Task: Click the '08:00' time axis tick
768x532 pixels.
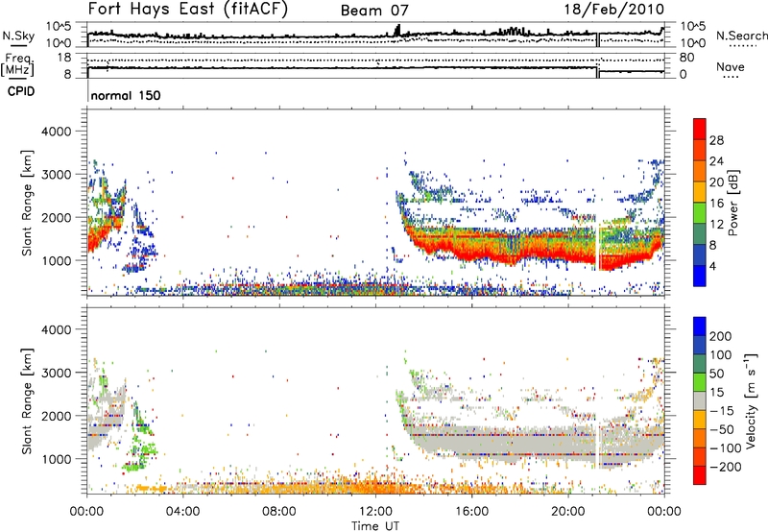Action: (x=279, y=512)
